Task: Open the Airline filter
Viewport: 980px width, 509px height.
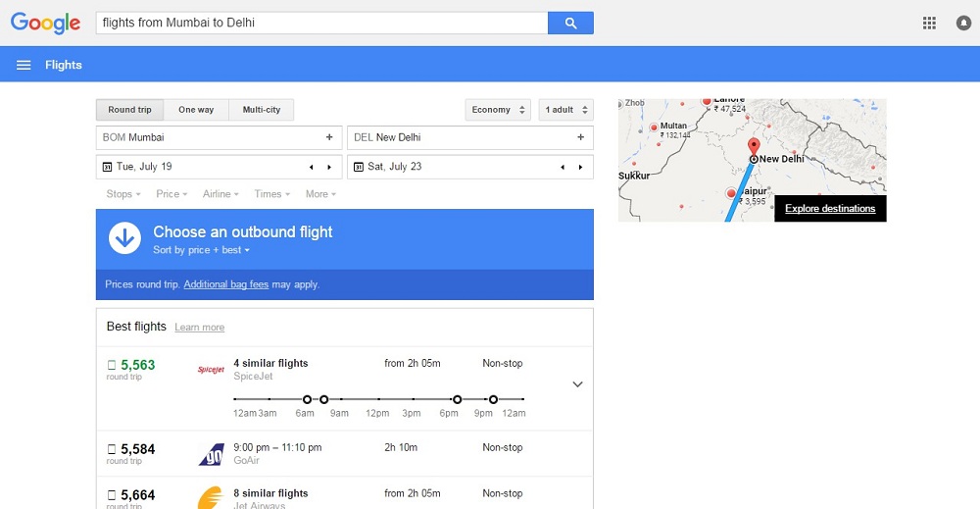Action: (x=220, y=194)
